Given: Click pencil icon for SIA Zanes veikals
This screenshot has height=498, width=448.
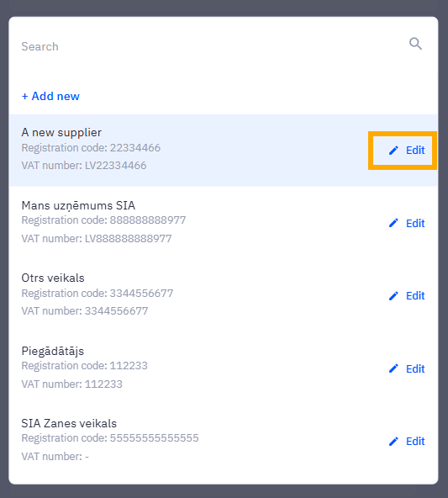Looking at the screenshot, I should [393, 441].
